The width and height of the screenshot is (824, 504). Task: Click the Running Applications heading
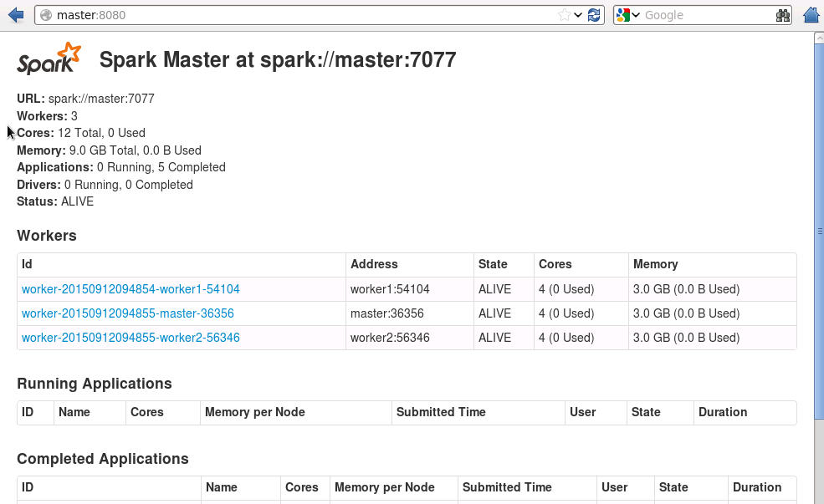tap(94, 384)
